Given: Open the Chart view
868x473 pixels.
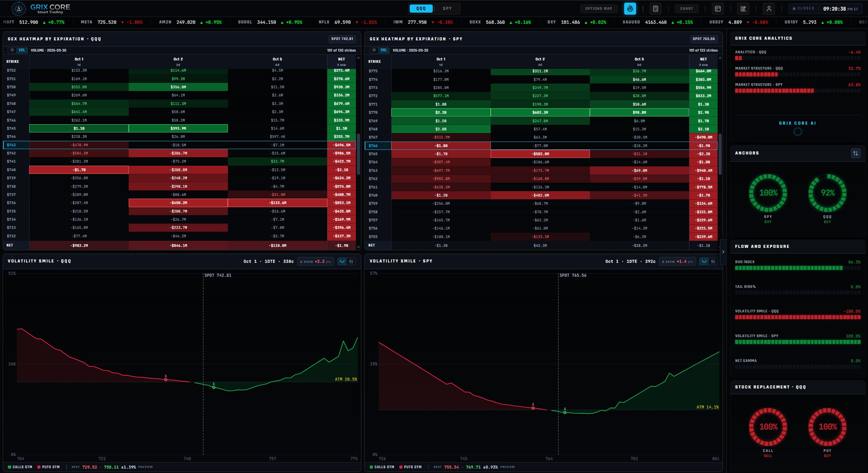Looking at the screenshot, I should 687,9.
